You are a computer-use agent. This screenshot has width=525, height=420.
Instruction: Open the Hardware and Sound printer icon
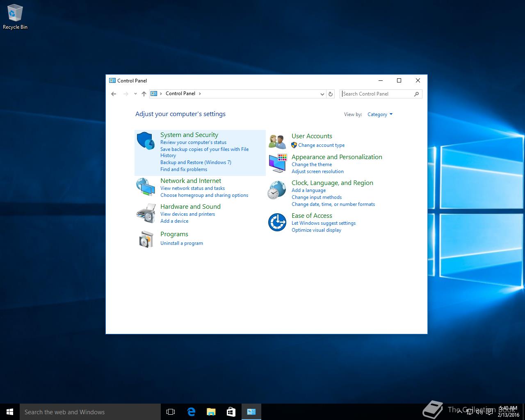(146, 213)
